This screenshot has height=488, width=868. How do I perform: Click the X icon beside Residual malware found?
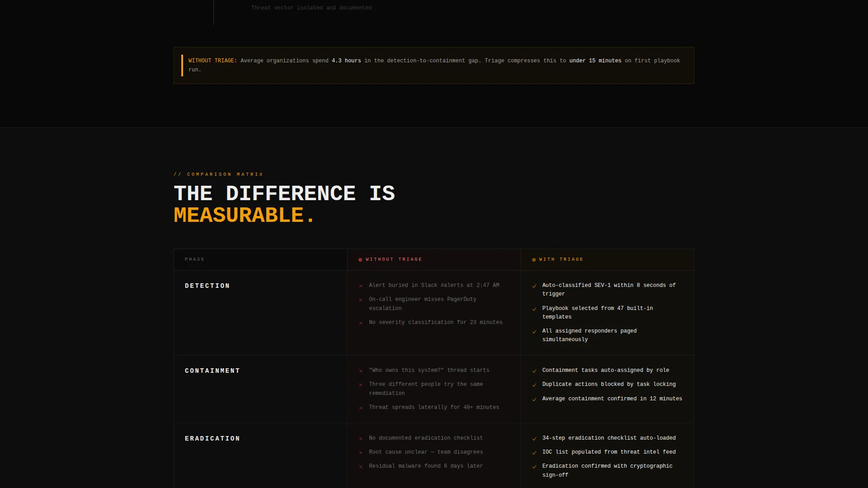point(361,467)
